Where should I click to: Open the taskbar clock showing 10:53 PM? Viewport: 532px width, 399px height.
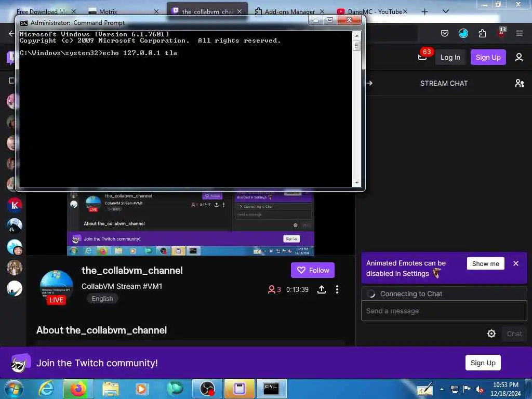point(506,389)
